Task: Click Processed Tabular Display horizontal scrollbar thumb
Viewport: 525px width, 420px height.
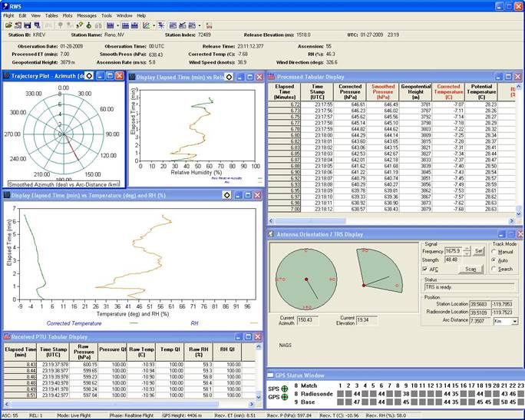Action: pos(310,221)
